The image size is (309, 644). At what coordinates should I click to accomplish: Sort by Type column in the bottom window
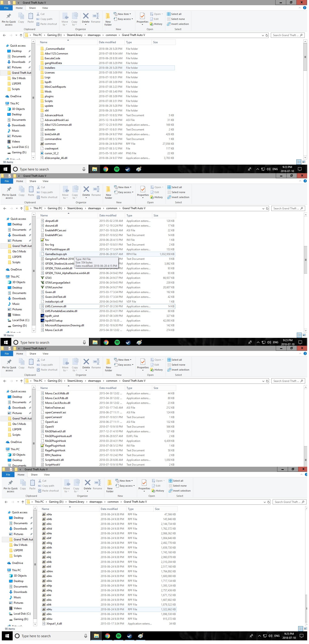140,509
